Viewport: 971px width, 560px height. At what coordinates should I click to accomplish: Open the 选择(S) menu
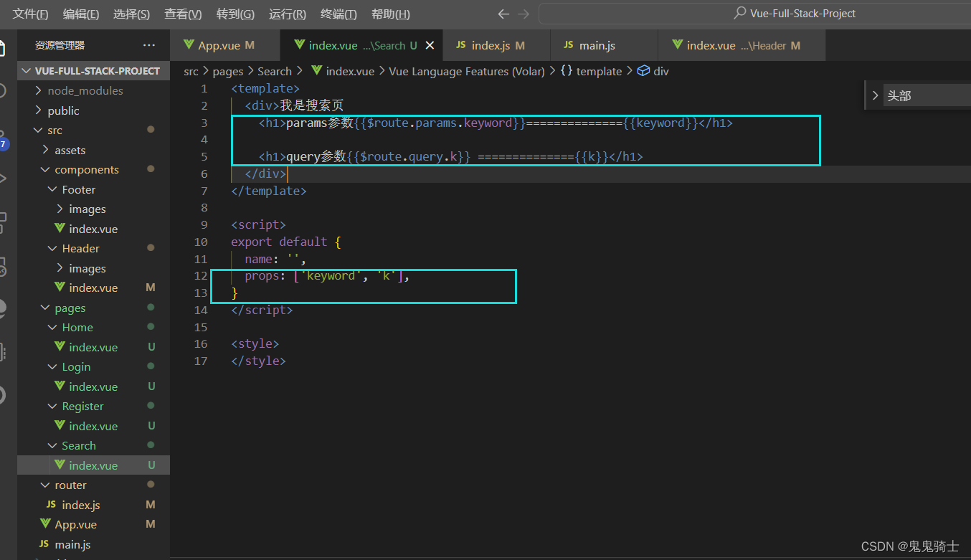coord(132,14)
